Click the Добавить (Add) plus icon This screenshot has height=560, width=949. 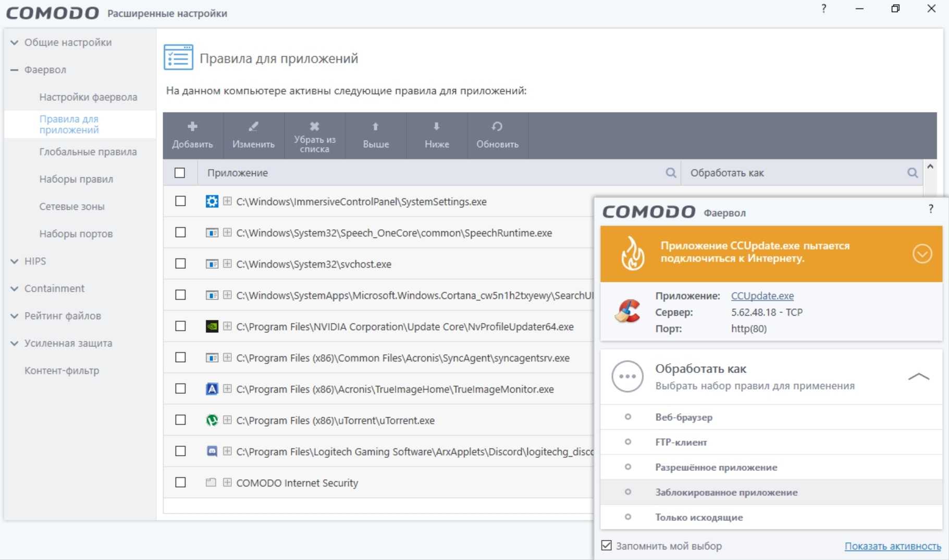coord(192,127)
